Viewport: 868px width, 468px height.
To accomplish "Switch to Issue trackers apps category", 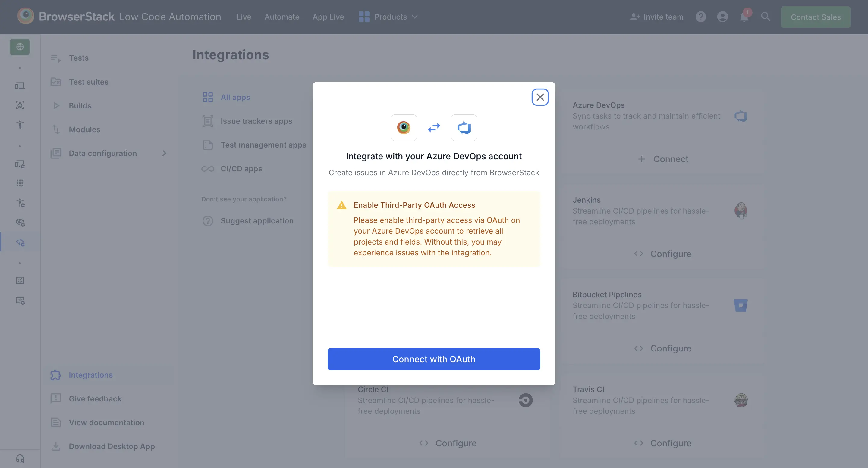I will coord(256,121).
